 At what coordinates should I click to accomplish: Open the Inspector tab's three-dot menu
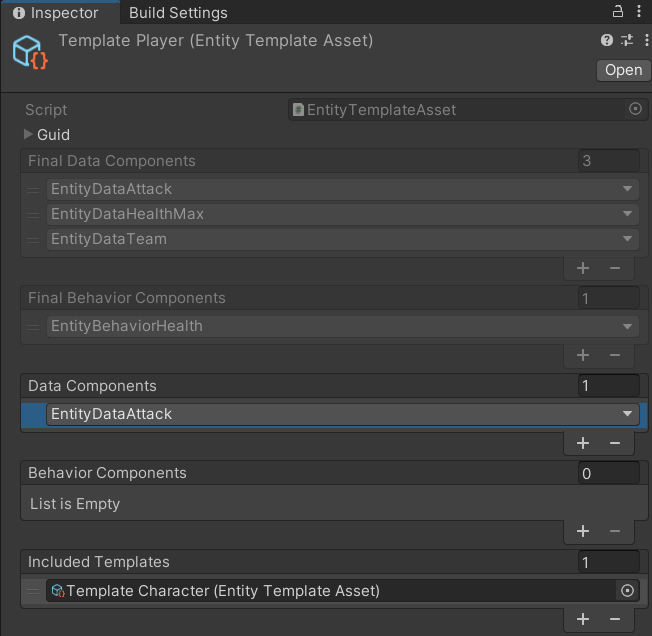point(639,12)
